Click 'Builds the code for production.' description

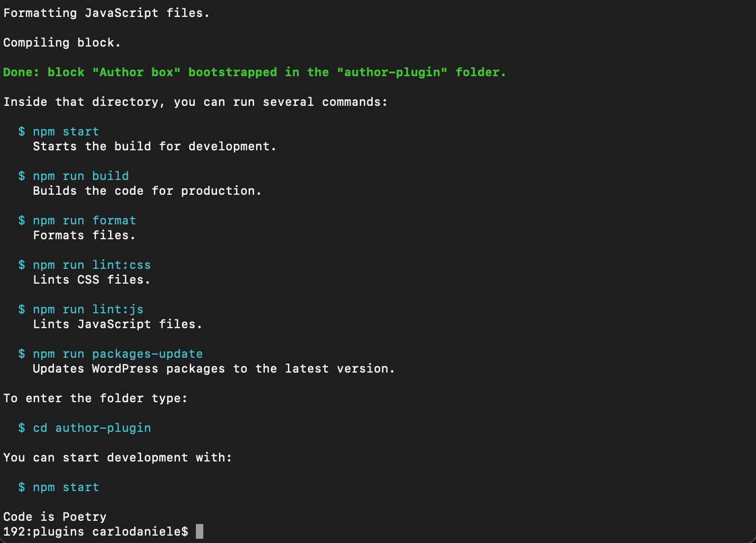pyautogui.click(x=147, y=191)
